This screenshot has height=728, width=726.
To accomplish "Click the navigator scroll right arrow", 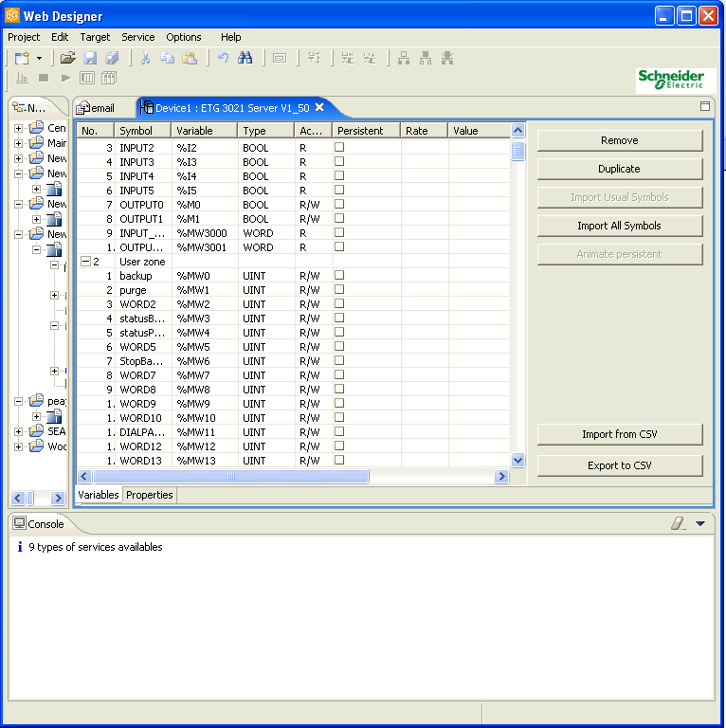I will point(58,499).
